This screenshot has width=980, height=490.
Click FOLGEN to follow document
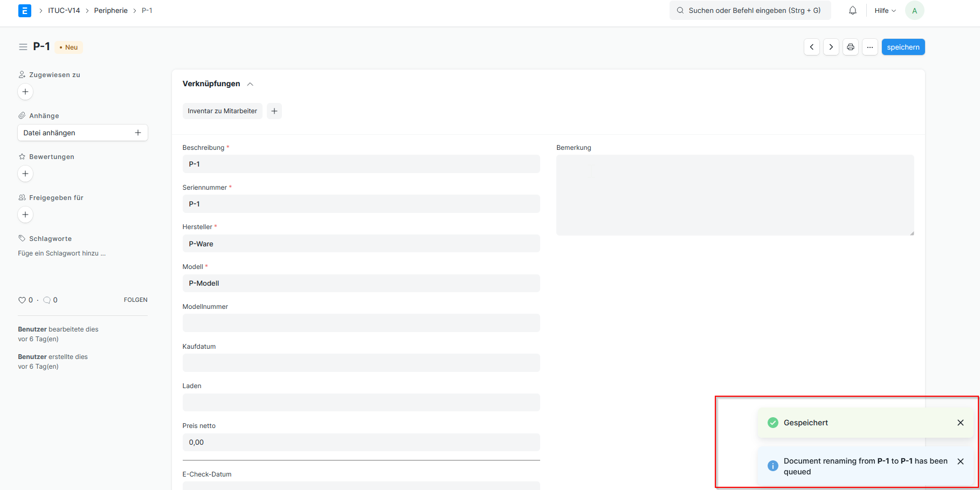click(136, 300)
